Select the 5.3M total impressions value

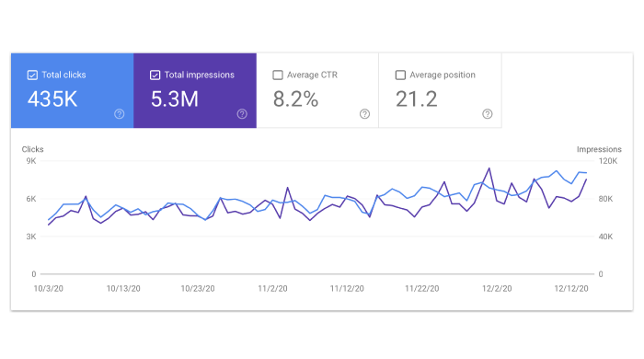point(175,99)
